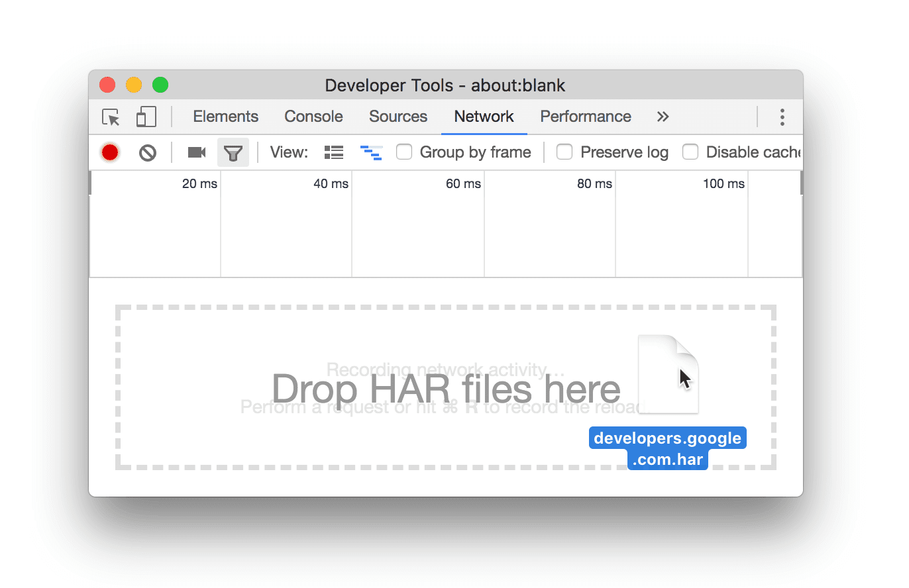Open the network filter bar

tap(233, 152)
